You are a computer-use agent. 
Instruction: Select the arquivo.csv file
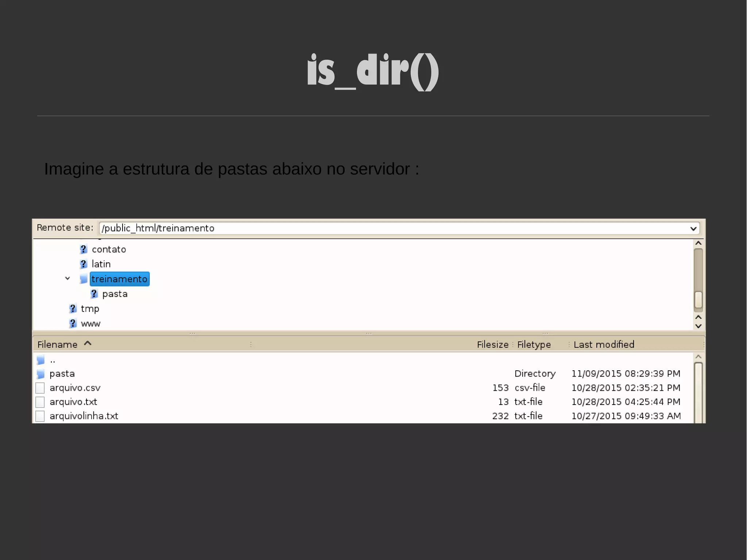click(x=75, y=388)
